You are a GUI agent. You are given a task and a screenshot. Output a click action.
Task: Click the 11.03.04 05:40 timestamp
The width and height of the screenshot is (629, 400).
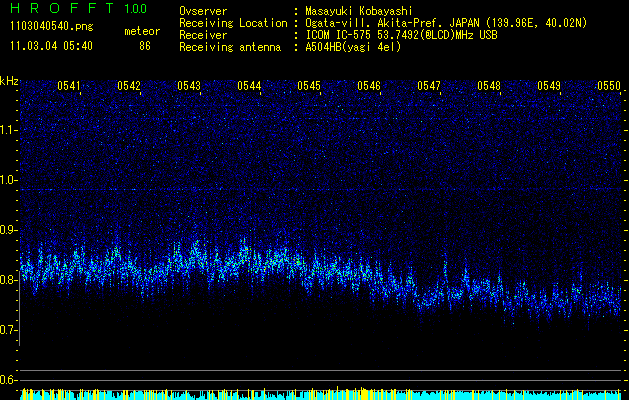coord(50,46)
